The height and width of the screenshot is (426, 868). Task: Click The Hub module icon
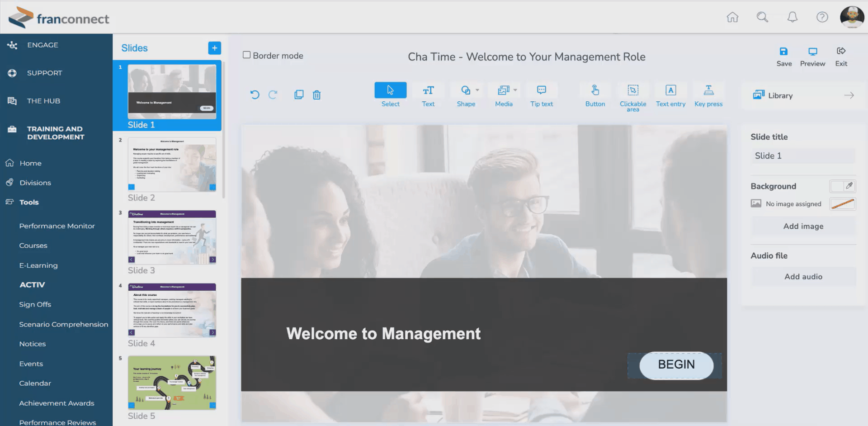[x=12, y=101]
